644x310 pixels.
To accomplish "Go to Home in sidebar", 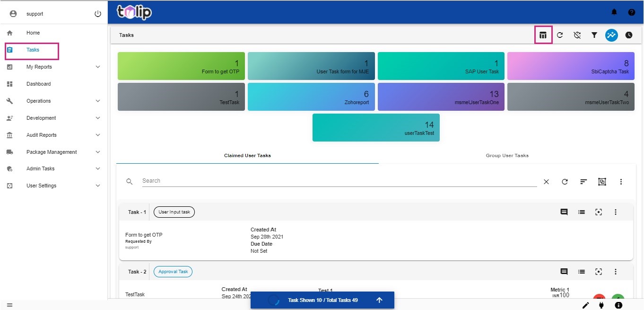I will 33,33.
